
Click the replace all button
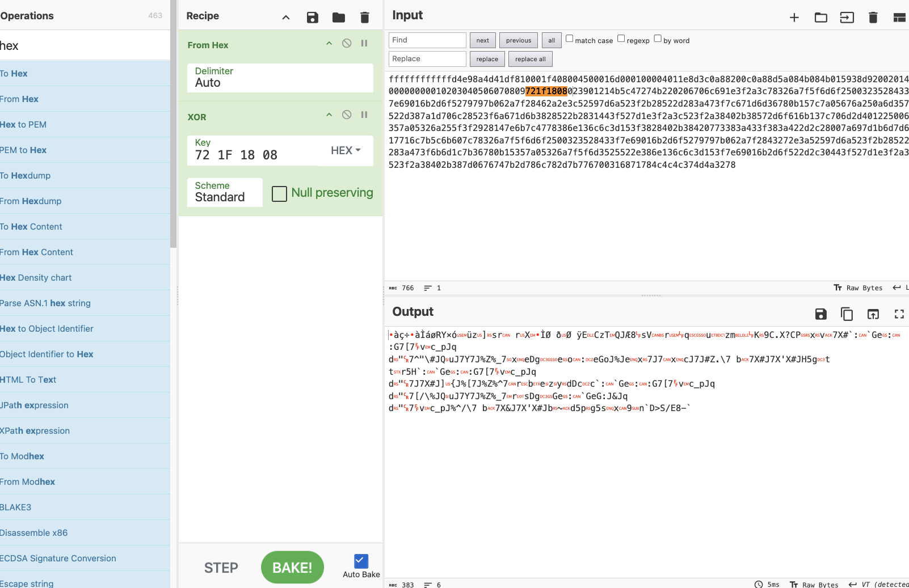(530, 59)
